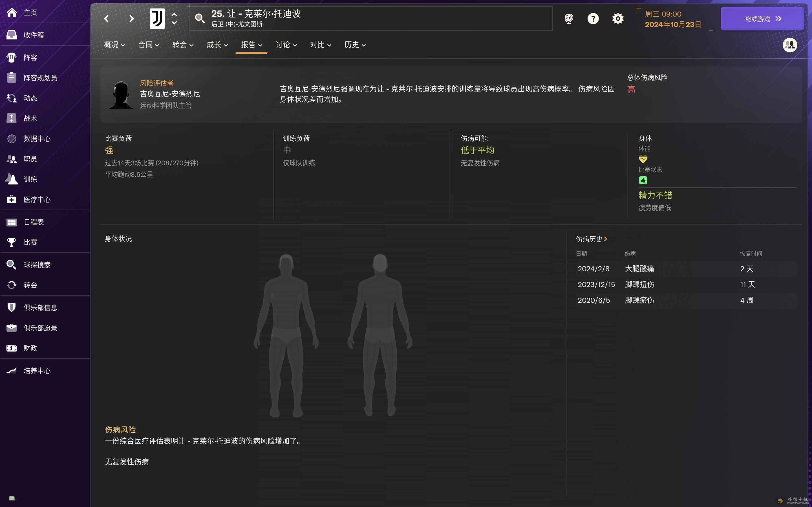Click the home (主页) house icon

pyautogui.click(x=12, y=13)
